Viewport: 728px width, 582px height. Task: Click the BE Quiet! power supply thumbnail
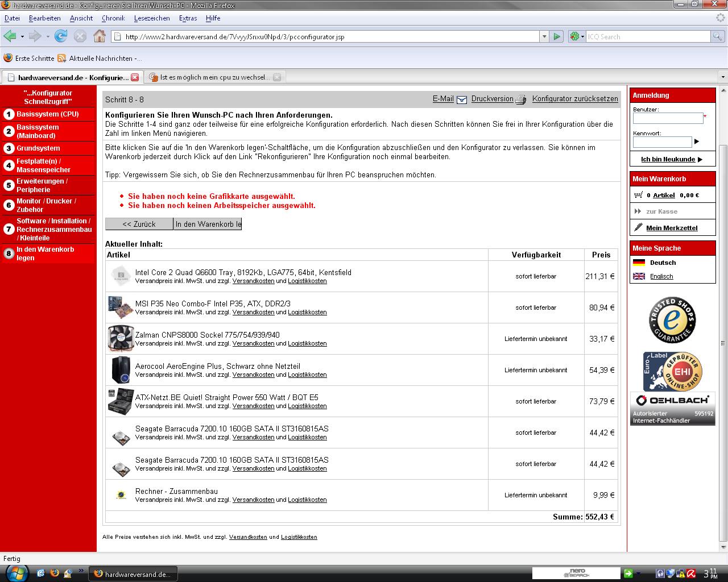[x=121, y=401]
